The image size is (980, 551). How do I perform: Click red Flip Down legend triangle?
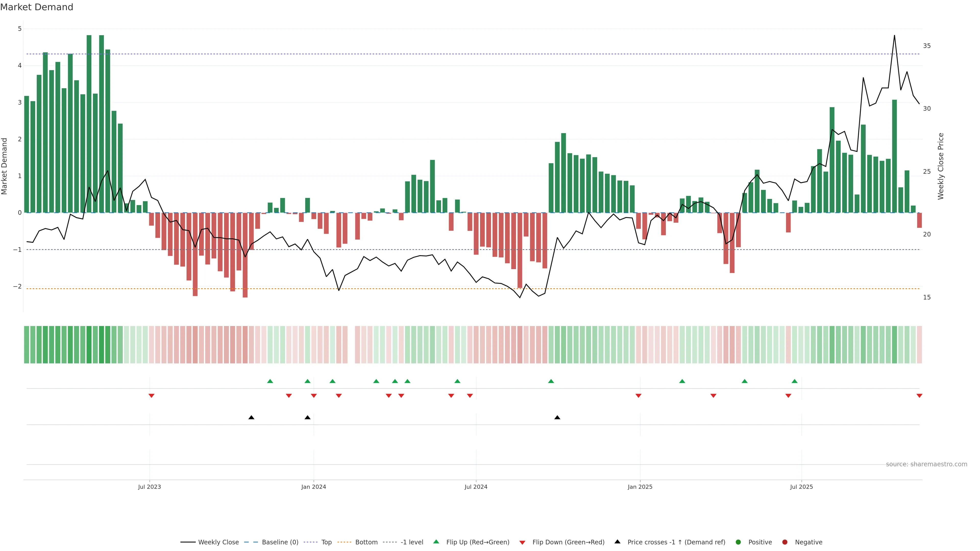point(522,543)
